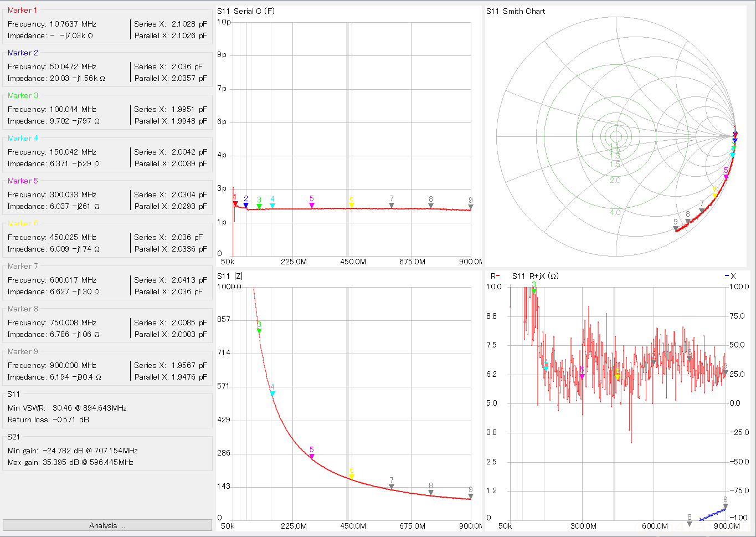
Task: Pick gray marker 9 on Smith chart
Action: coord(676,229)
